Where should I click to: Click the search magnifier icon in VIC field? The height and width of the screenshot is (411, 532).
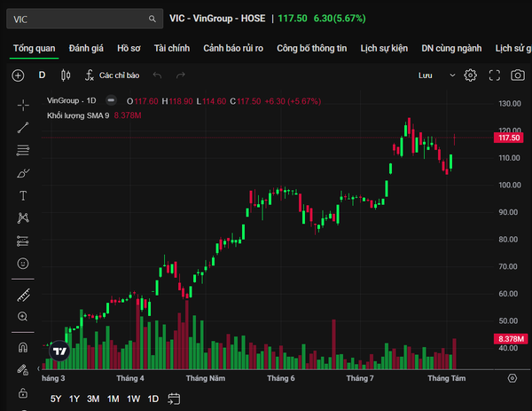(153, 19)
